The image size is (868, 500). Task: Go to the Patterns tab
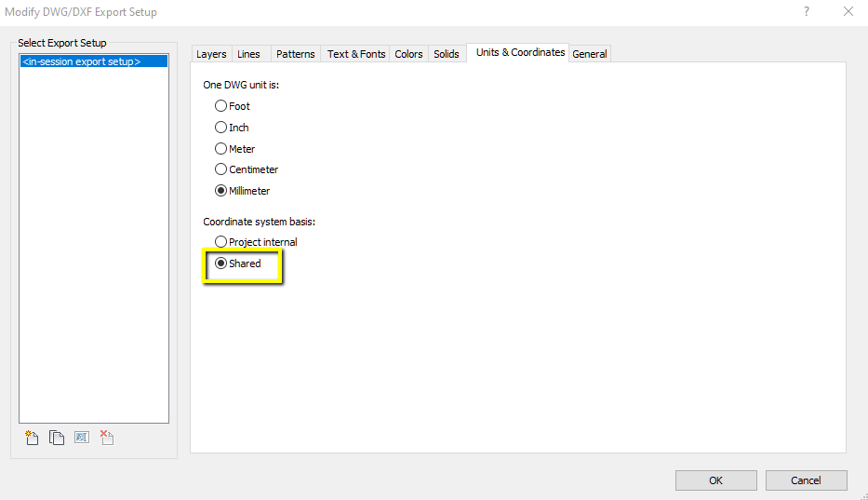tap(295, 54)
